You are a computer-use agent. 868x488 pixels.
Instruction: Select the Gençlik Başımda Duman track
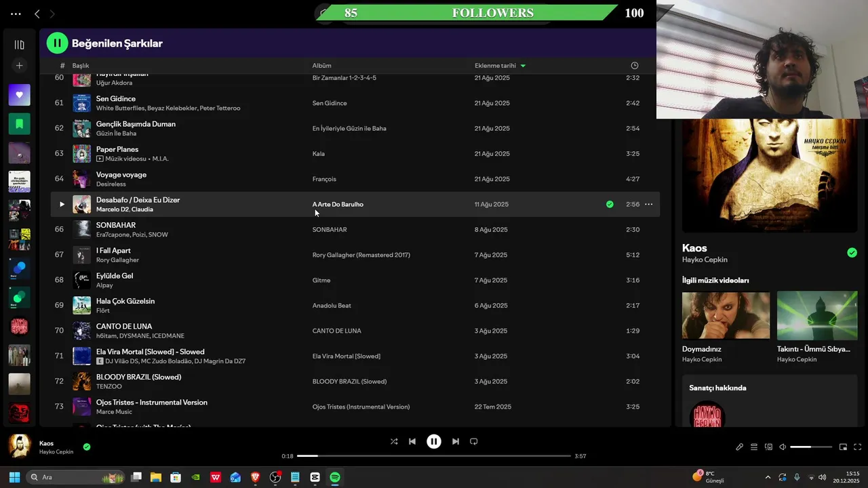[136, 124]
